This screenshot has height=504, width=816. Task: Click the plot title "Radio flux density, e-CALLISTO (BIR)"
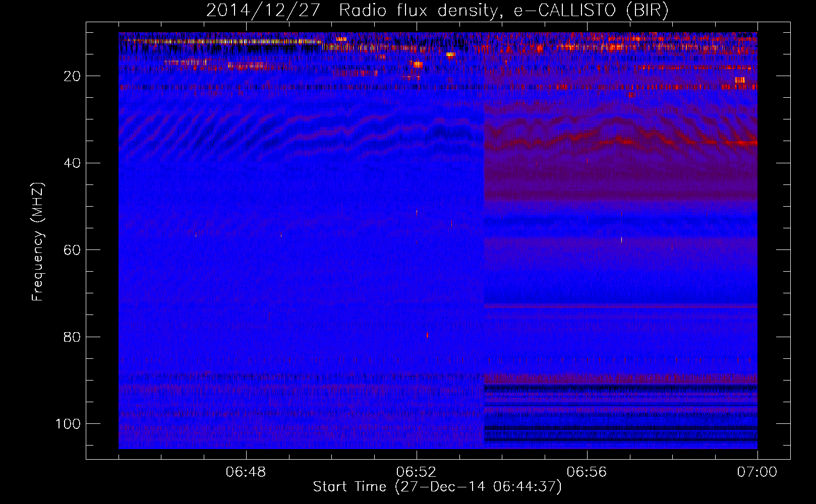coord(504,10)
